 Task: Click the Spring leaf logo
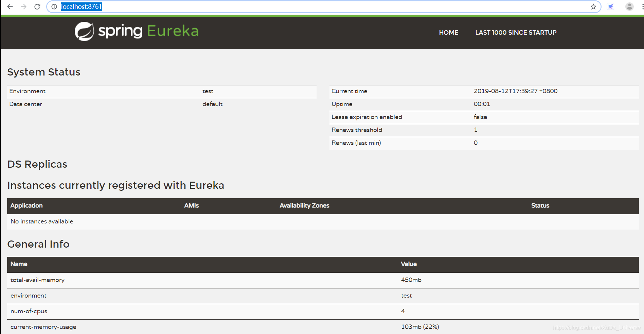84,31
